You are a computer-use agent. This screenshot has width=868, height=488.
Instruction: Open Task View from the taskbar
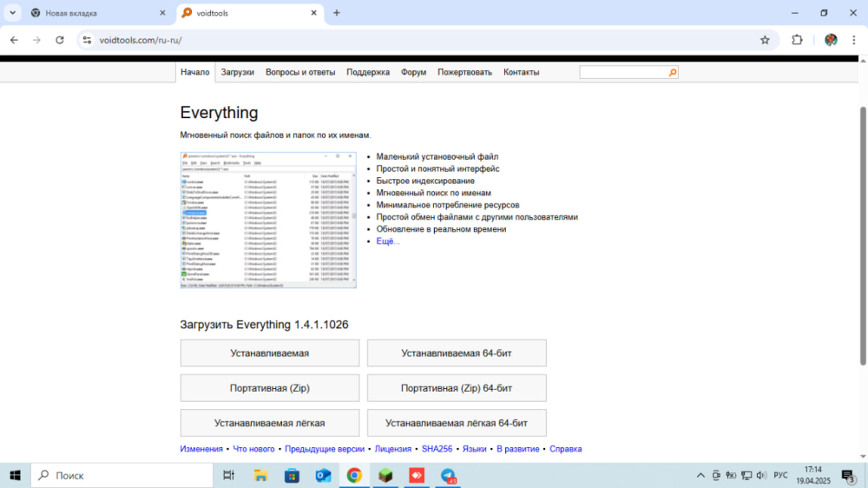pos(228,475)
